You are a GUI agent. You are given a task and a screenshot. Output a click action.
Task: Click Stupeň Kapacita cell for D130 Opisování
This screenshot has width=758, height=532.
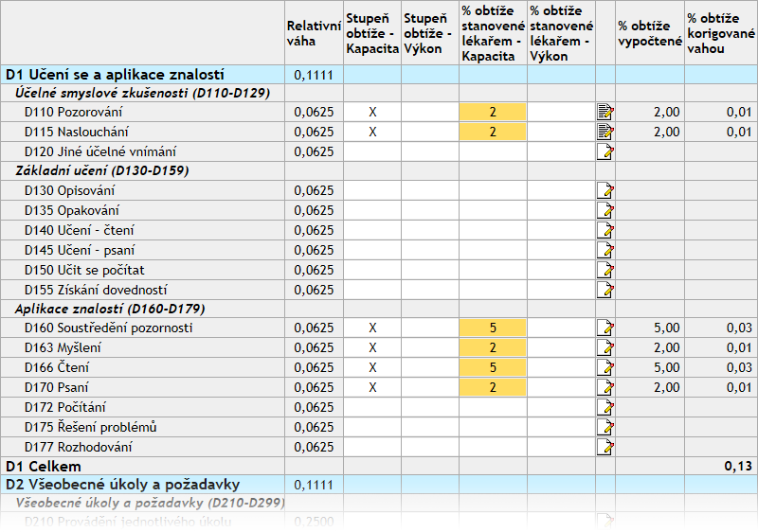tap(372, 190)
